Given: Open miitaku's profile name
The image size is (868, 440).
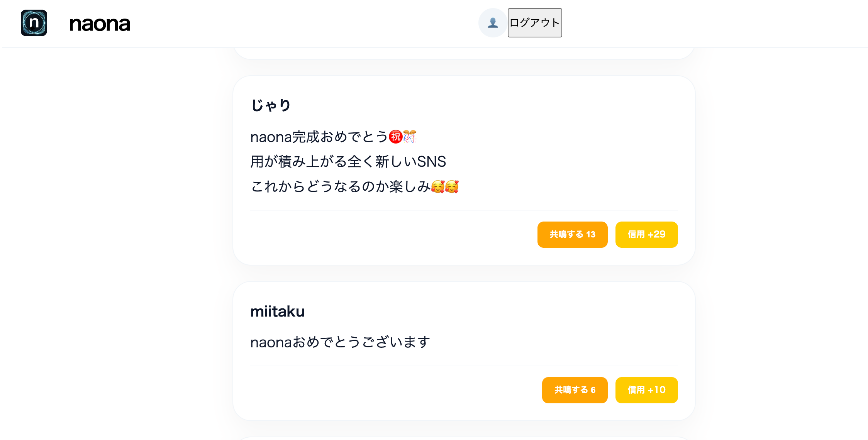Looking at the screenshot, I should 277,311.
